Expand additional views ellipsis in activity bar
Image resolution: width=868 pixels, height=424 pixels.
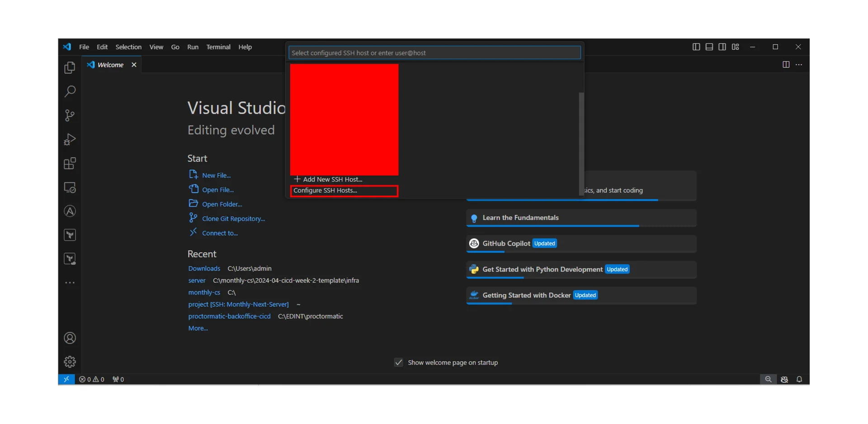pos(70,283)
